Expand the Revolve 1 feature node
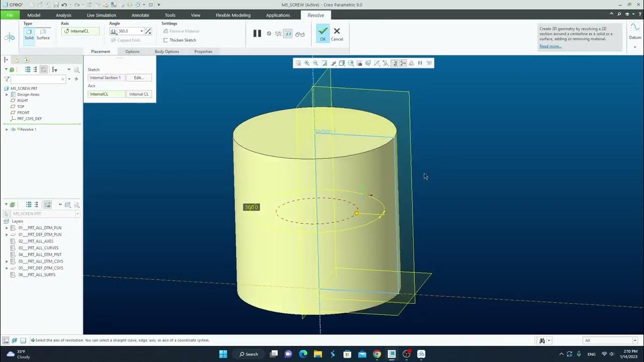 coord(7,129)
